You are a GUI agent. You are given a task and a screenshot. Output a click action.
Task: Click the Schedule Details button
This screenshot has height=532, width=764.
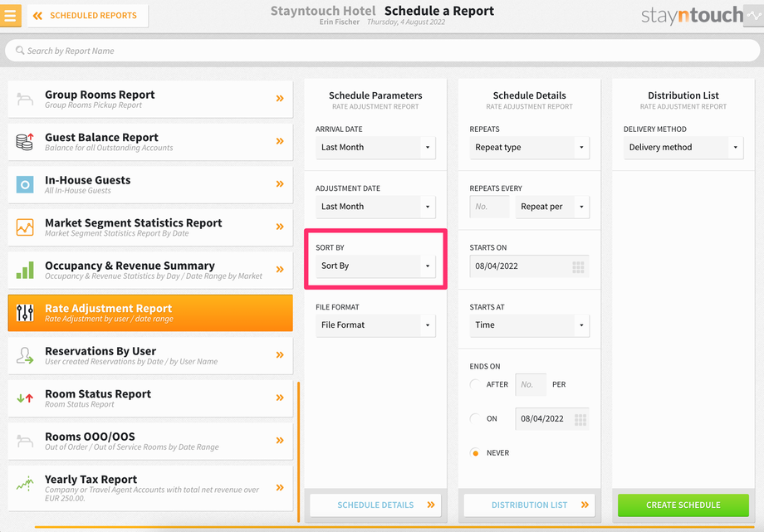[x=375, y=505]
